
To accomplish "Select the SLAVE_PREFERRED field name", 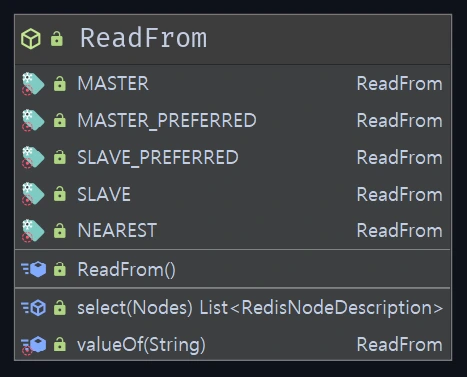I will [x=158, y=157].
